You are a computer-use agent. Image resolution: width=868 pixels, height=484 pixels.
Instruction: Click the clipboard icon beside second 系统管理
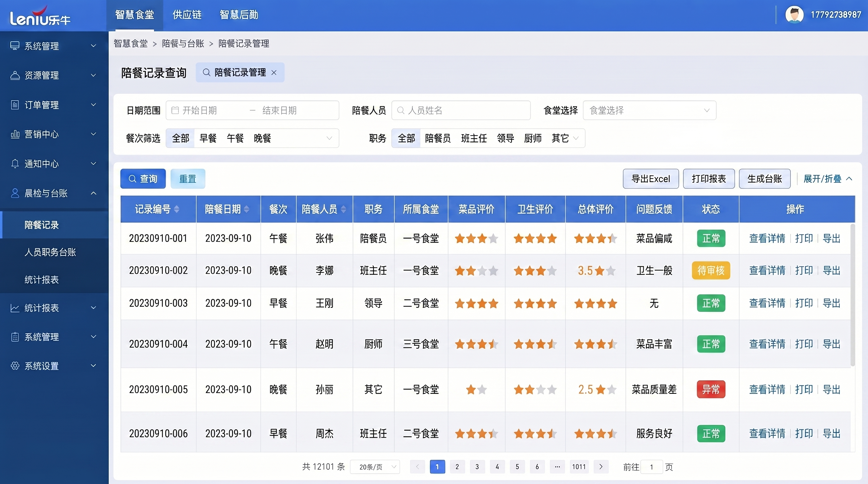click(15, 337)
